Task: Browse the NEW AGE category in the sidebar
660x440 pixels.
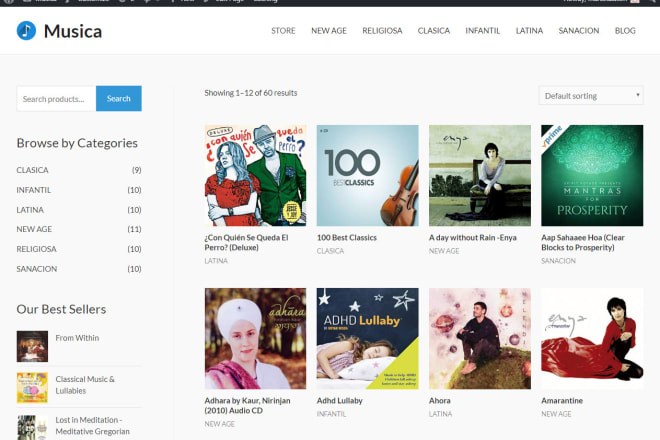Action: tap(34, 229)
